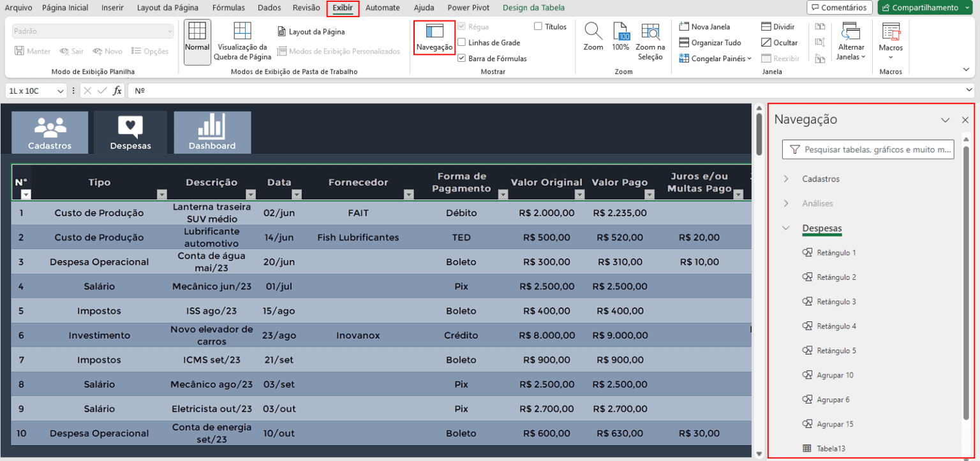Click Organizar Tudo

tap(710, 43)
